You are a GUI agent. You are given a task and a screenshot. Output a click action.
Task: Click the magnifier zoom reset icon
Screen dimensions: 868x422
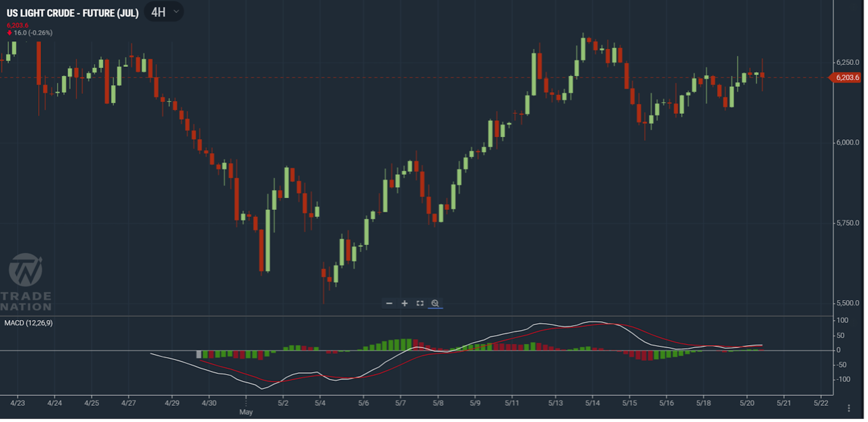click(435, 303)
